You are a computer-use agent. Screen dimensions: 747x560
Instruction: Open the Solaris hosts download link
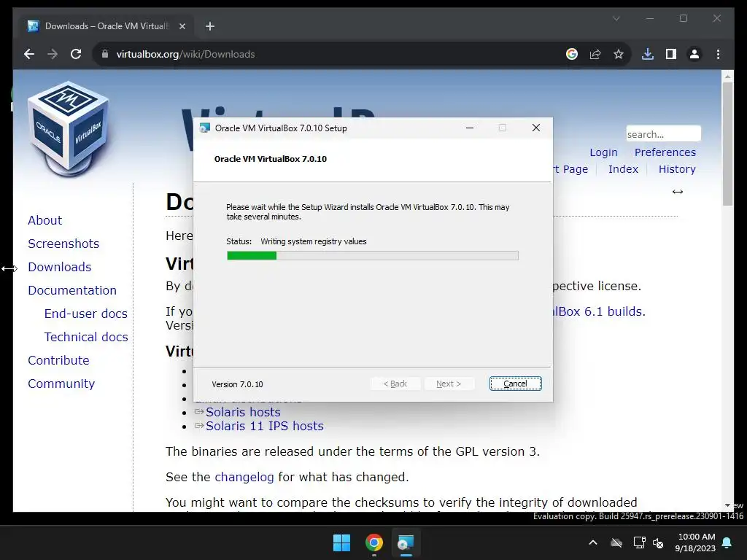coord(243,412)
